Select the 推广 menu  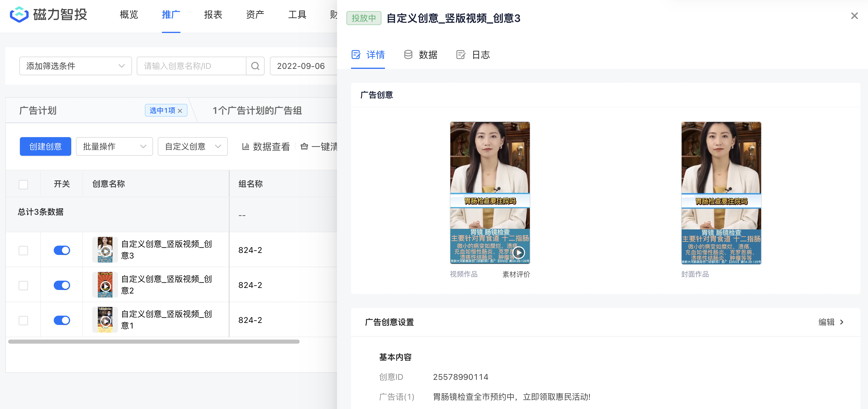click(x=171, y=15)
